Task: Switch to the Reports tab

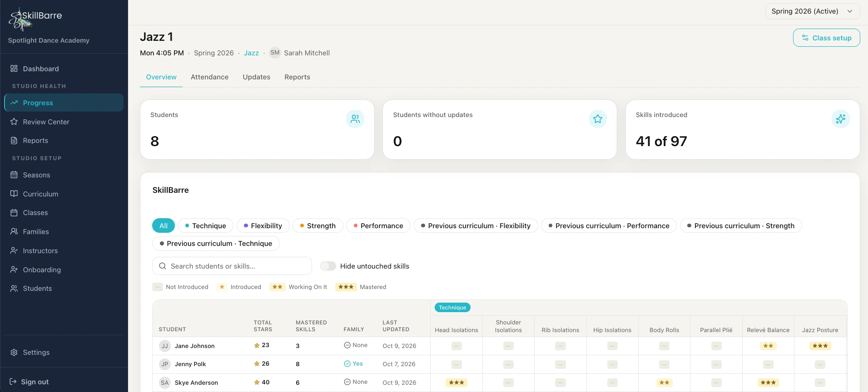Action: point(298,77)
